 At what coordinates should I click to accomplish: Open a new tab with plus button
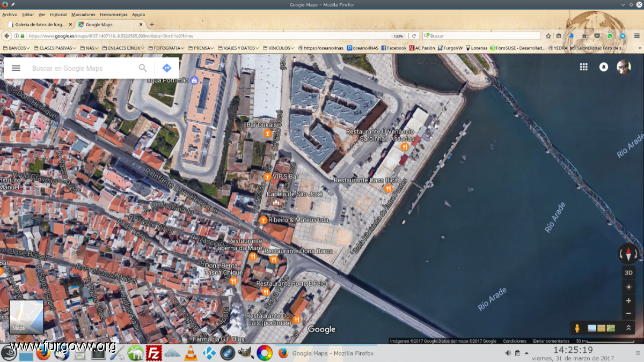click(152, 24)
